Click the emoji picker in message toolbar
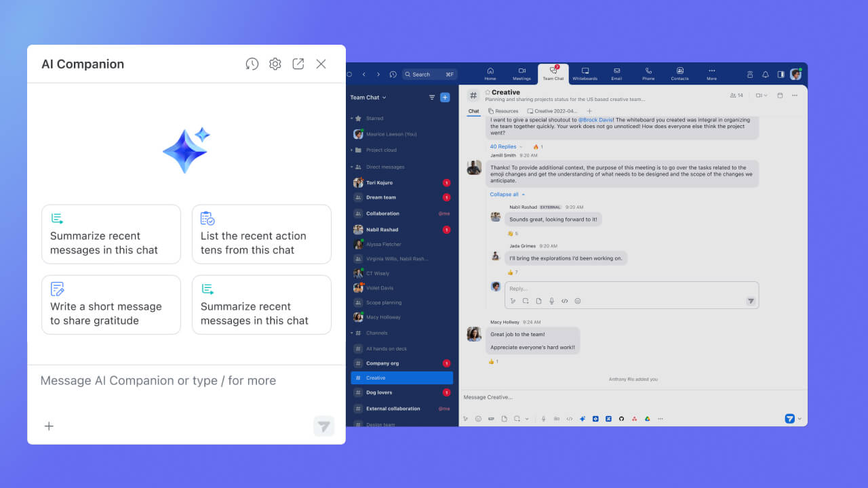Viewport: 868px width, 488px height. coord(478,418)
